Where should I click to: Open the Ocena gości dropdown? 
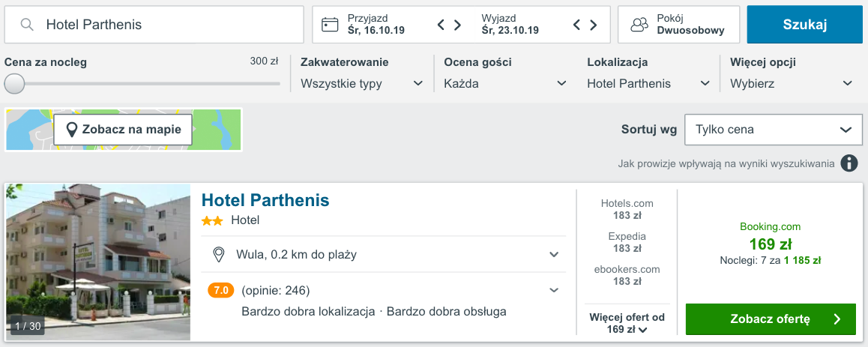point(505,83)
